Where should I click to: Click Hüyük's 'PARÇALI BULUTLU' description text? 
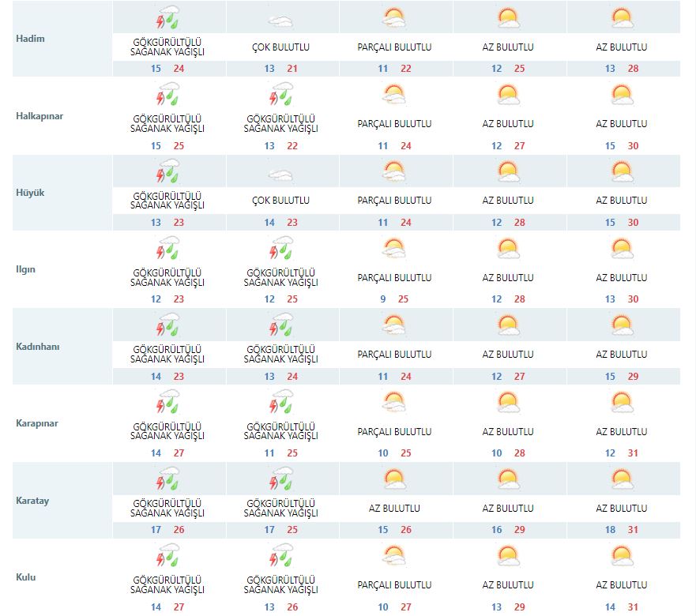[x=394, y=201]
